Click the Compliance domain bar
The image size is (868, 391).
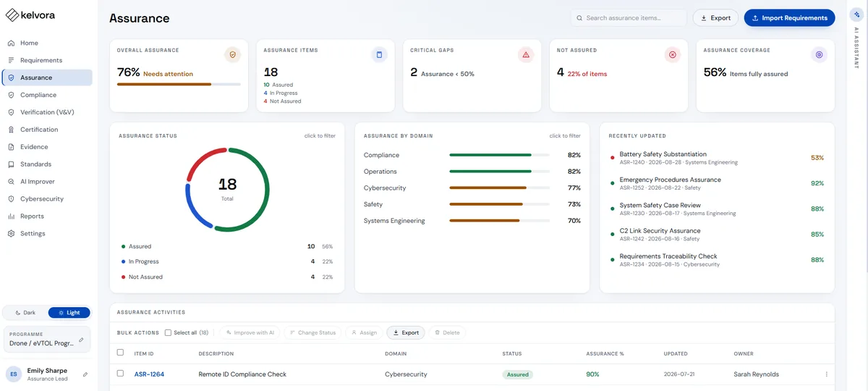[x=499, y=155]
